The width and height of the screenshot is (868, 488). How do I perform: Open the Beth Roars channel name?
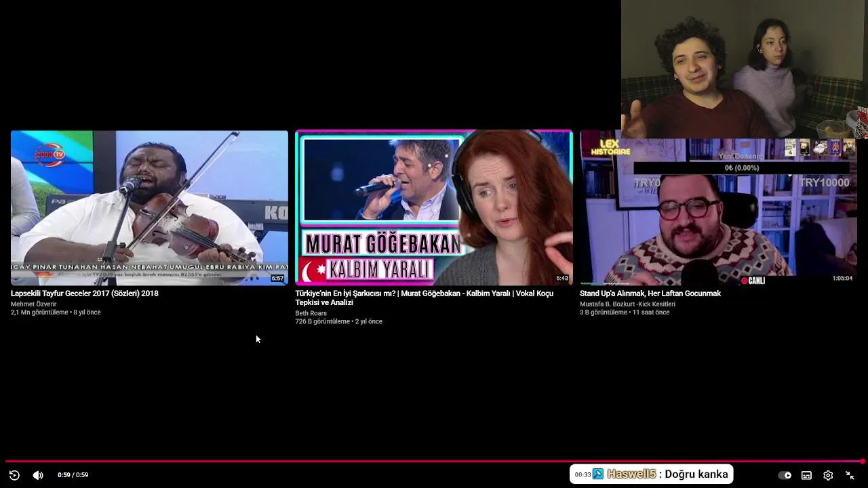[311, 313]
